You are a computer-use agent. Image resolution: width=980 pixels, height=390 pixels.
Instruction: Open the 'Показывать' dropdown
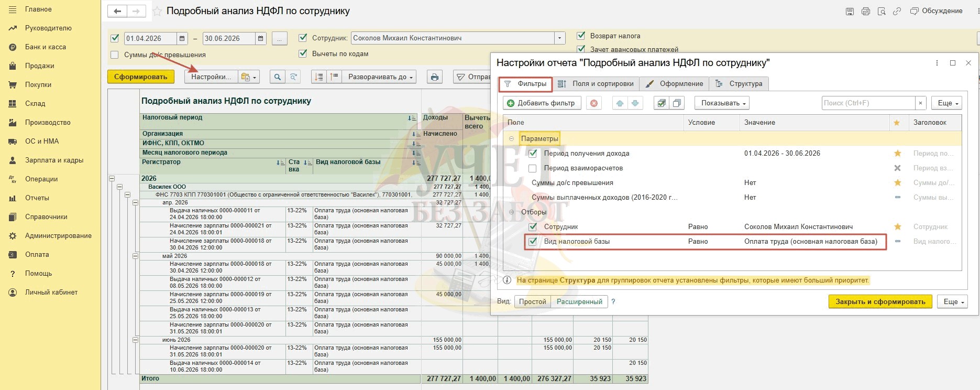(x=722, y=103)
